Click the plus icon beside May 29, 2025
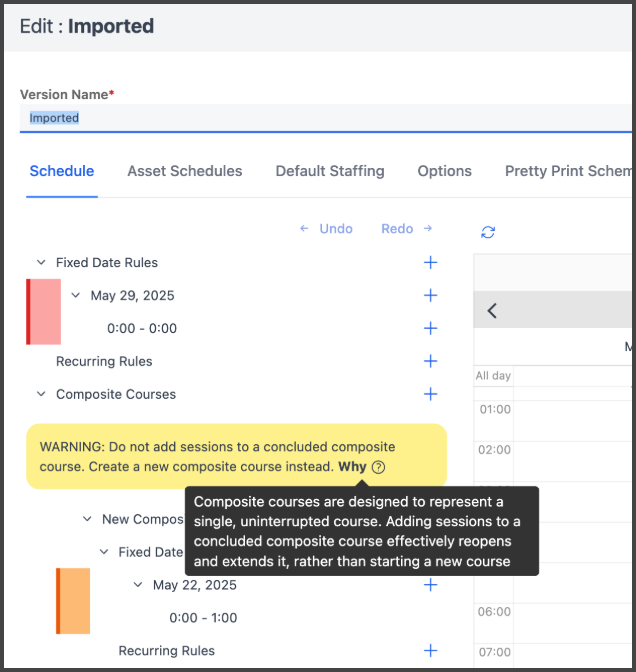The height and width of the screenshot is (672, 636). pyautogui.click(x=430, y=295)
